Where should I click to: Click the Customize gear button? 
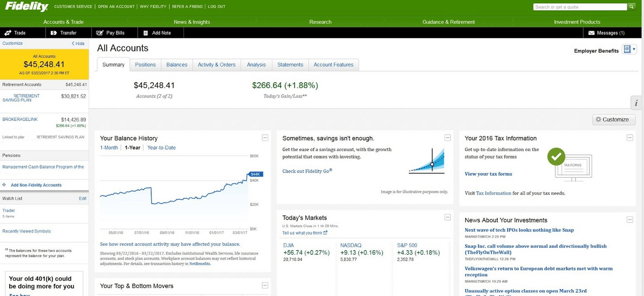[x=614, y=120]
